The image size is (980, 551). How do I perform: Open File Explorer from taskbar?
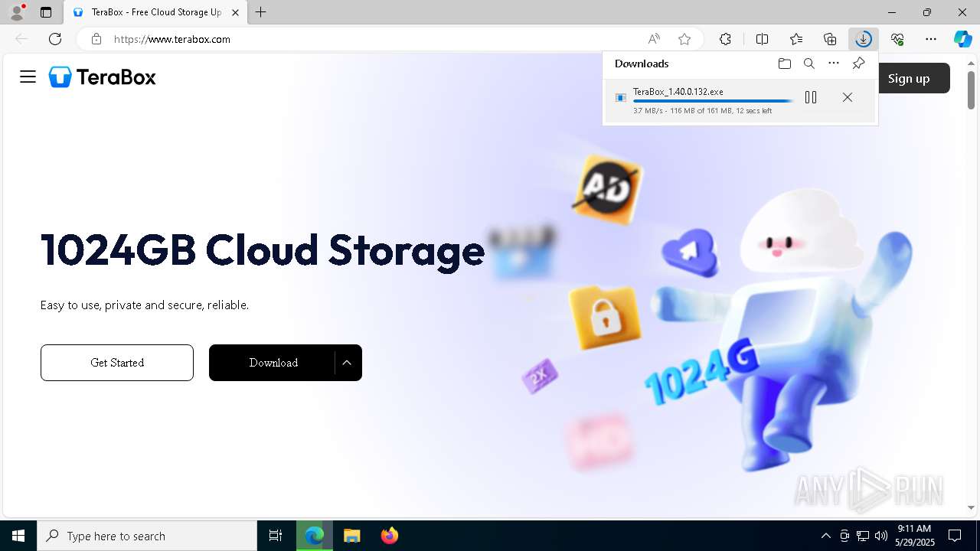351,536
